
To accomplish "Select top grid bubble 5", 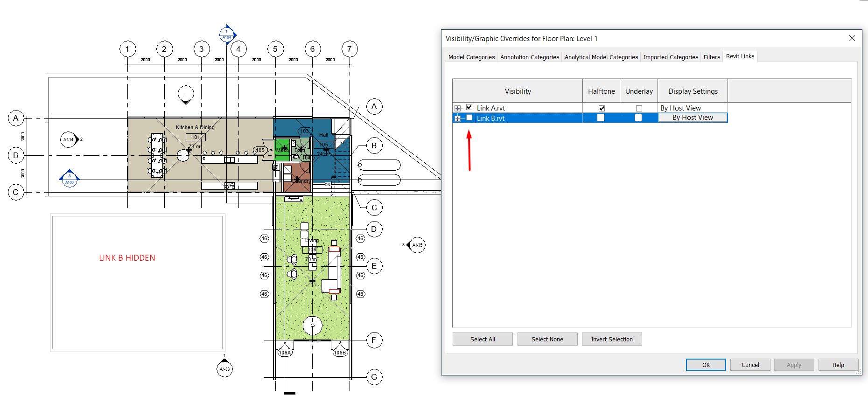I will pos(275,49).
